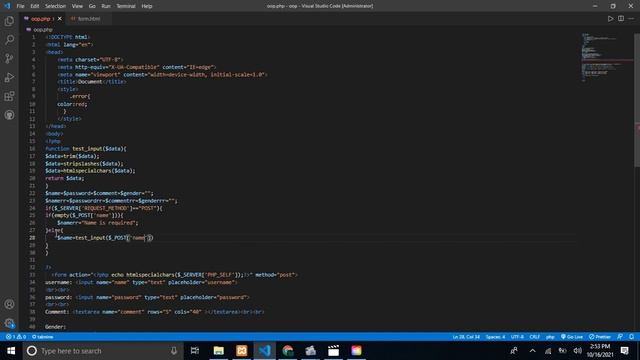Open the File menu

[20, 6]
